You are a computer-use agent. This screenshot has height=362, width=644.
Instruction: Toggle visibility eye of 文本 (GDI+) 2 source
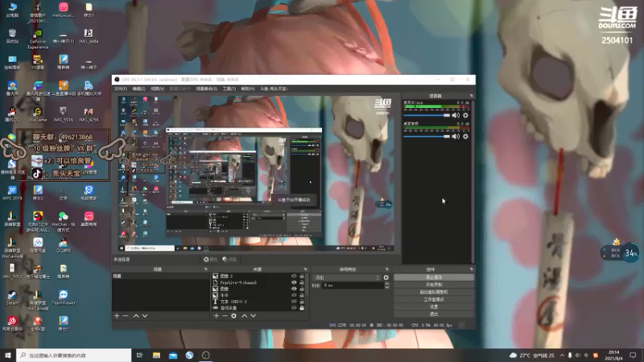[x=294, y=301]
